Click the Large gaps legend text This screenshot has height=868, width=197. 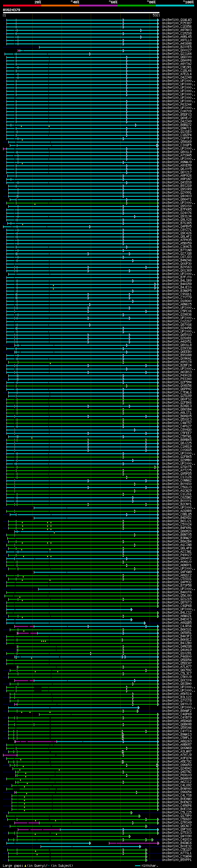point(38,865)
